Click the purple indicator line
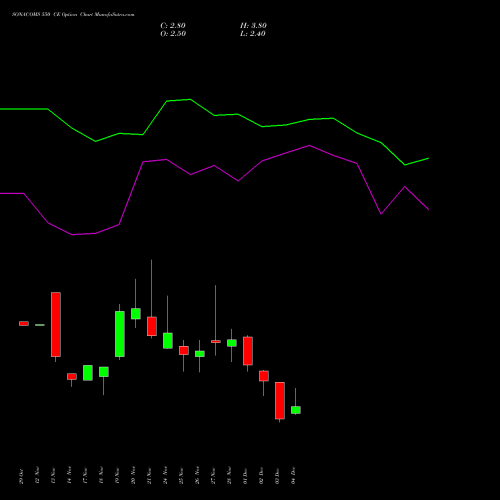The width and height of the screenshot is (500, 500). click(214, 166)
